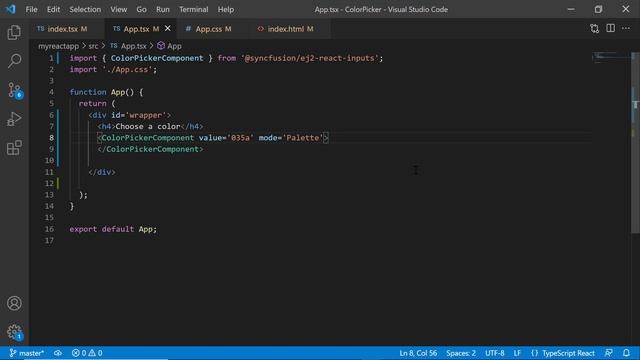The width and height of the screenshot is (640, 360).
Task: Open changes compare icon in editor toolbar
Action: pyautogui.click(x=594, y=29)
